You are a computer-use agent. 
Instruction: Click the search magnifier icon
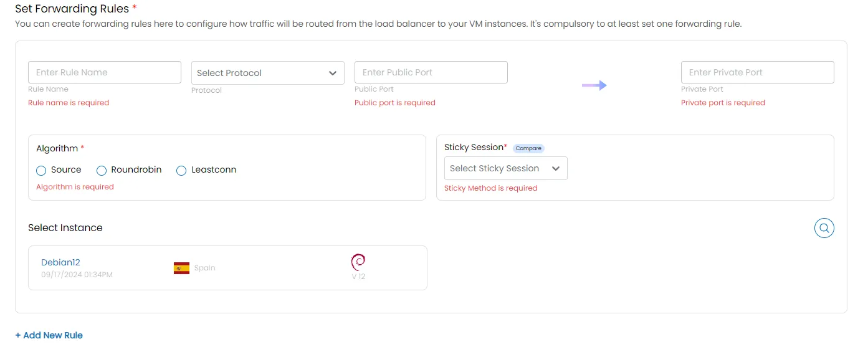(x=824, y=228)
